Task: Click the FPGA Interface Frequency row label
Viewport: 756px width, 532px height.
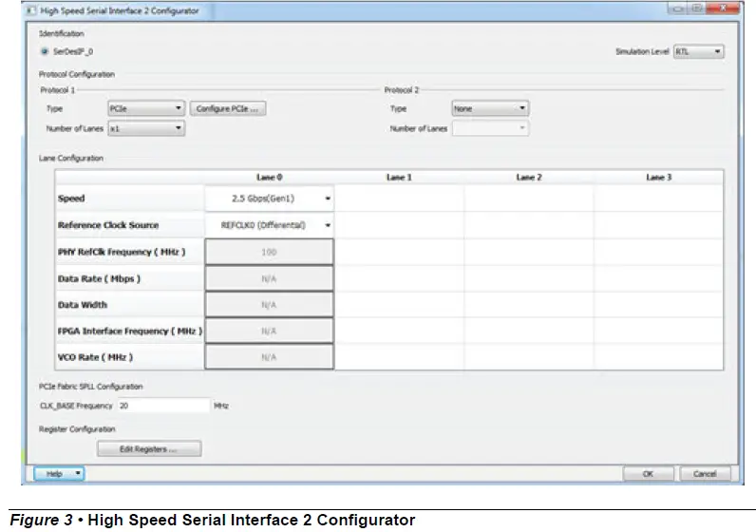Action: pos(130,331)
